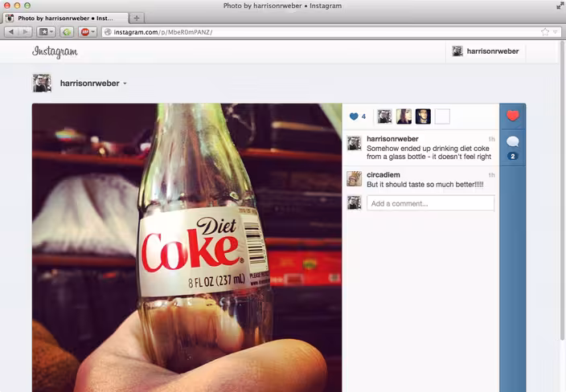
Task: Click the browser back arrow button
Action: tap(11, 32)
